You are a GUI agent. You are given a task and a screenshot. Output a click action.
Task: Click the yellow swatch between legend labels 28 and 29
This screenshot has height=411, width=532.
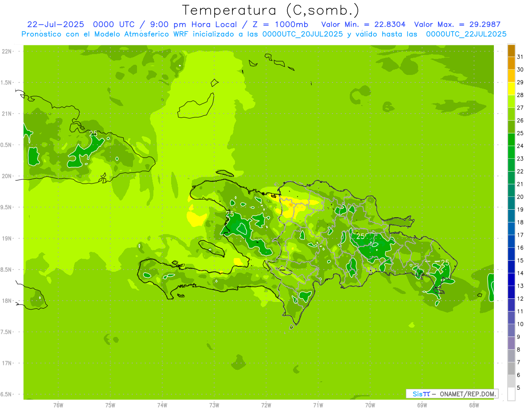coord(511,89)
